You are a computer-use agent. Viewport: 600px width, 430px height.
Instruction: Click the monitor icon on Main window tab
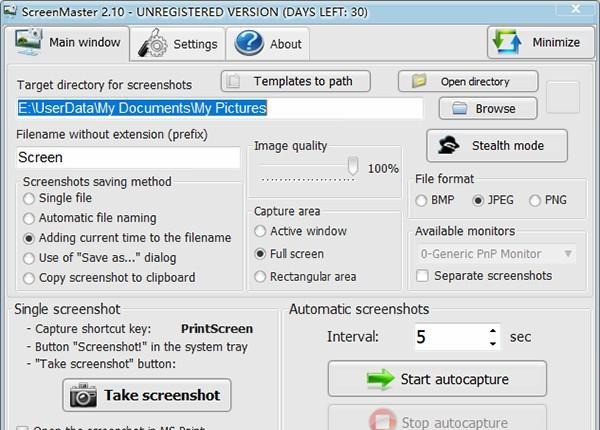coord(28,41)
